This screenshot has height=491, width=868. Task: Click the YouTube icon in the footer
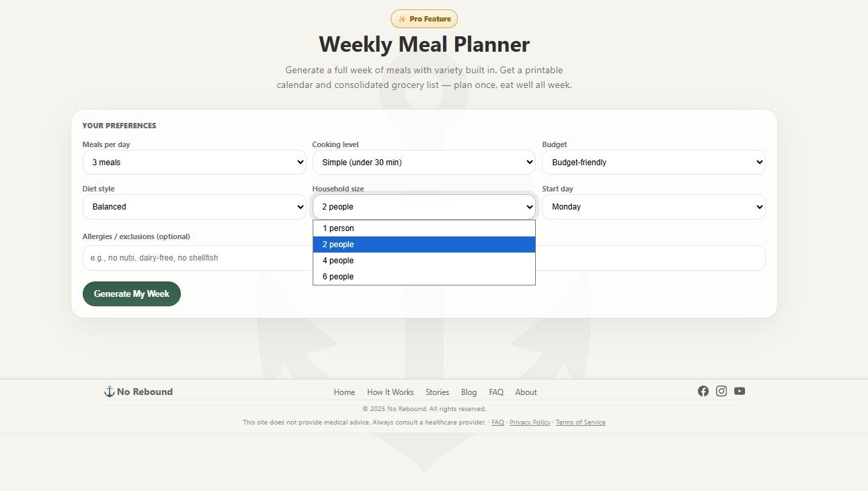coord(740,391)
